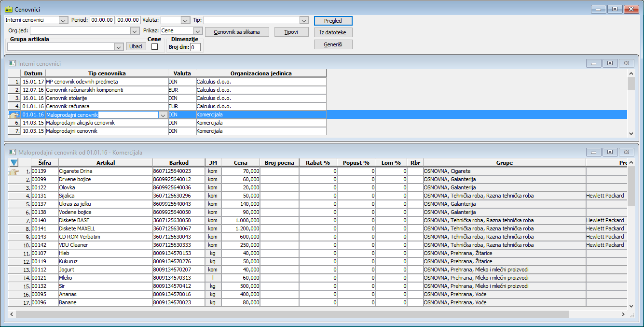644x327 pixels.
Task: Open the Valuta dropdown
Action: tap(185, 20)
